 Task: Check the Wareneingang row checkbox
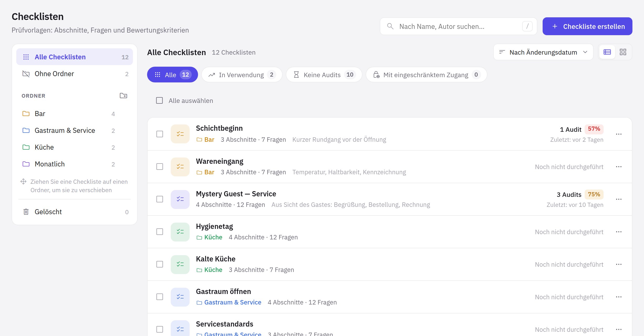tap(160, 167)
